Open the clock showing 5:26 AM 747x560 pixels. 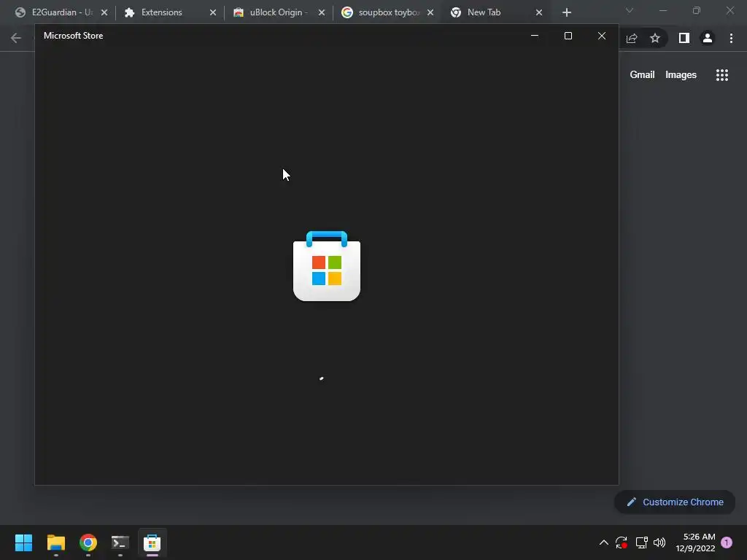(x=695, y=542)
